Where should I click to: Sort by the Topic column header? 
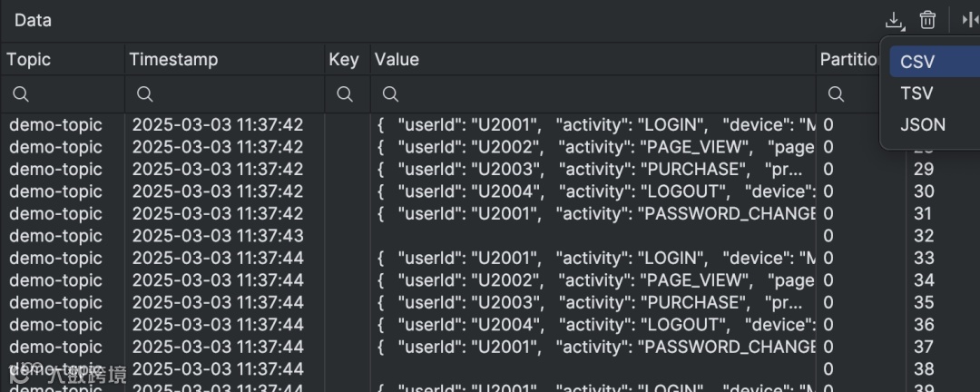pos(29,60)
